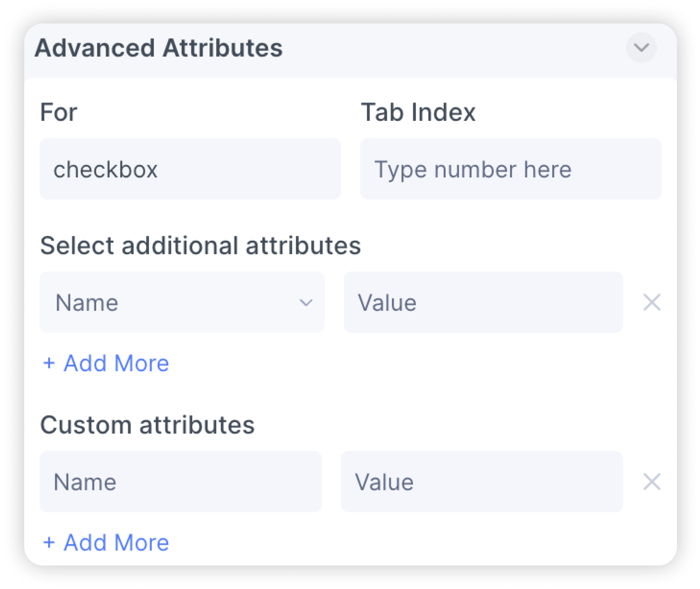Collapse Advanced Attributes using the chevron button
This screenshot has height=589, width=700.
641,48
